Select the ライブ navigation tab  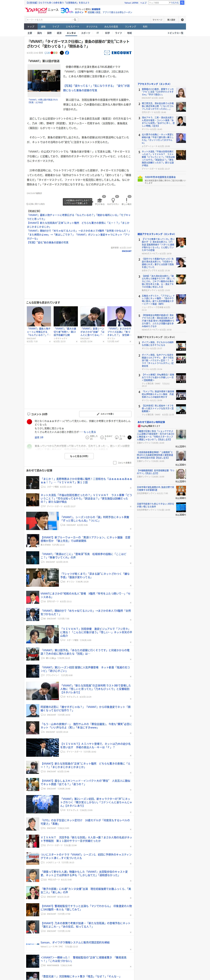pyautogui.click(x=56, y=27)
